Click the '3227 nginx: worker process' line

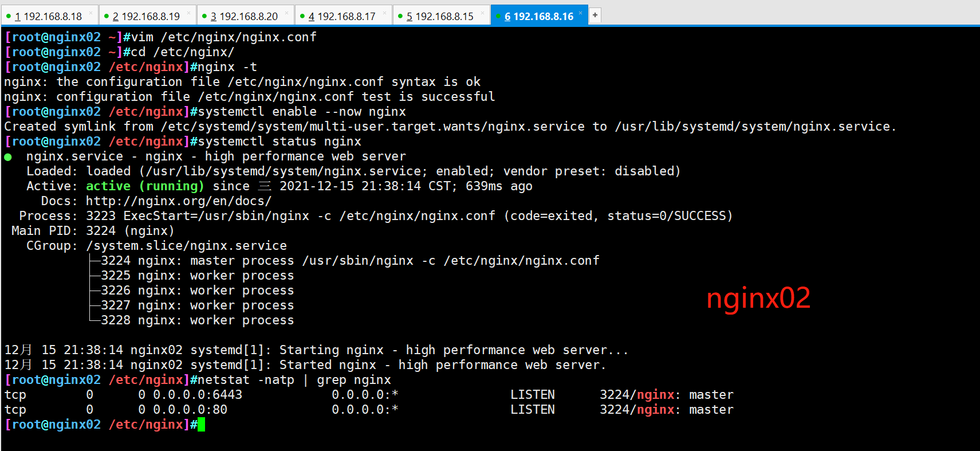coord(197,305)
